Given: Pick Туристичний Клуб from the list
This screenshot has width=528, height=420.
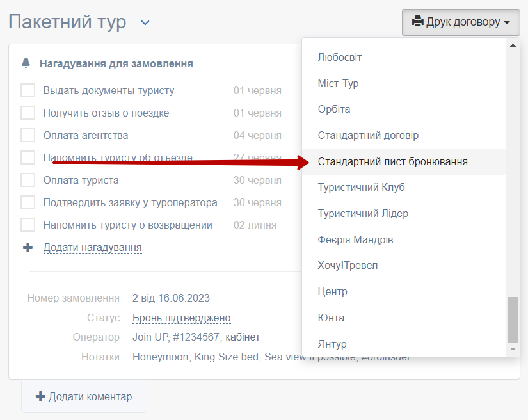Looking at the screenshot, I should click(x=361, y=187).
